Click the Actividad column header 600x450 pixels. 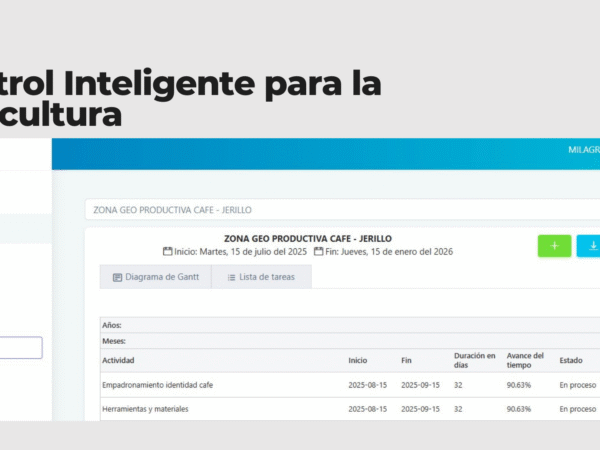(118, 360)
